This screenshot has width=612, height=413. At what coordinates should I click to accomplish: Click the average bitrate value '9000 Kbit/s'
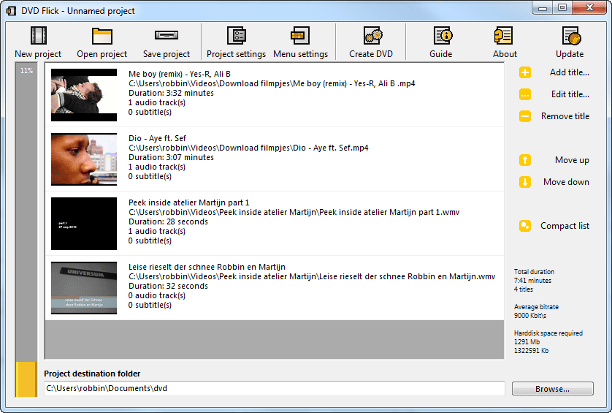pyautogui.click(x=530, y=315)
